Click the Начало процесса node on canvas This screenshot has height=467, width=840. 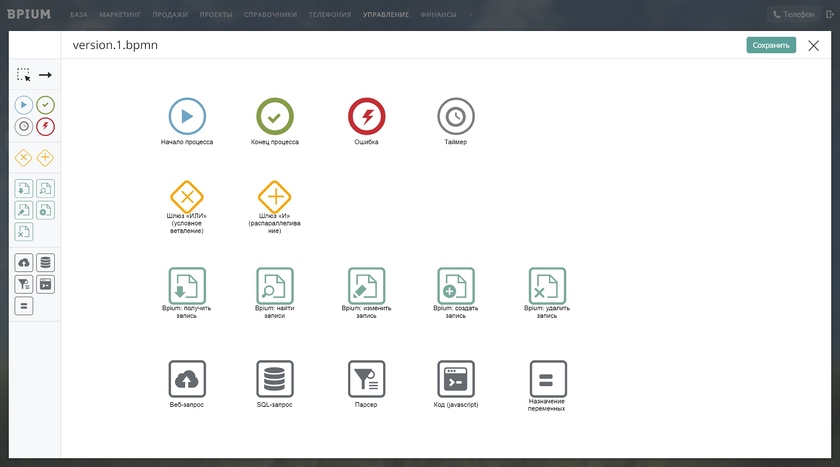point(187,117)
